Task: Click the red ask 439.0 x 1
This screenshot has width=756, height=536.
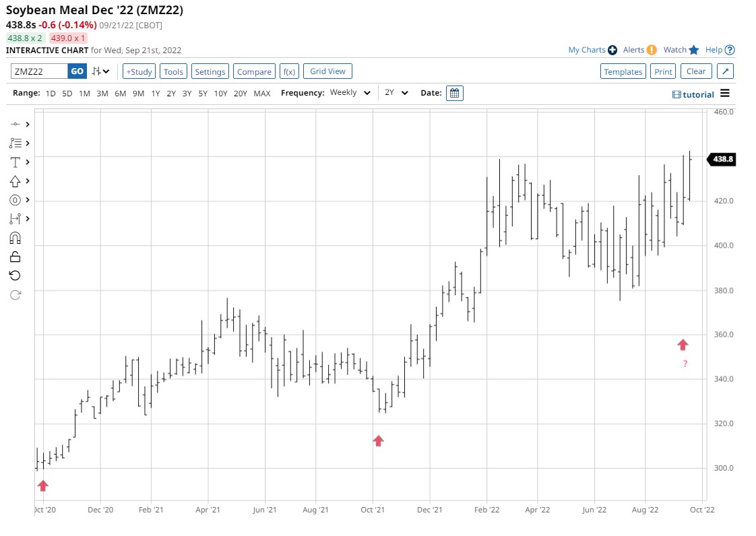Action: pyautogui.click(x=68, y=38)
